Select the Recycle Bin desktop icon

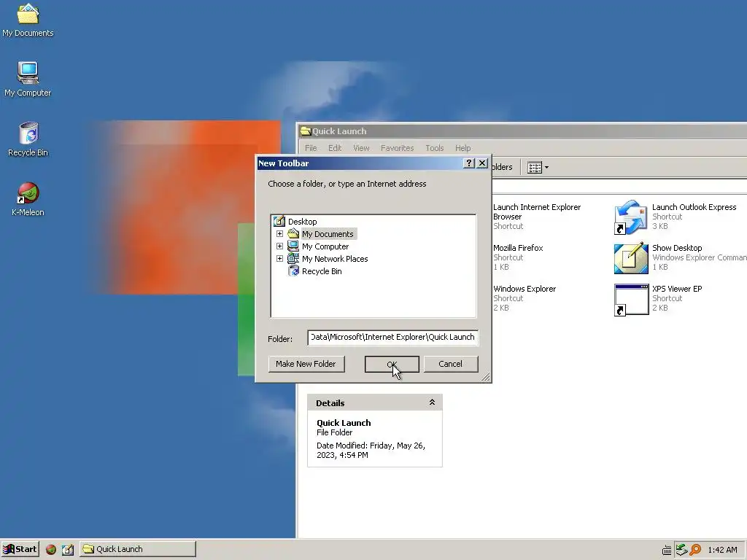[x=28, y=139]
